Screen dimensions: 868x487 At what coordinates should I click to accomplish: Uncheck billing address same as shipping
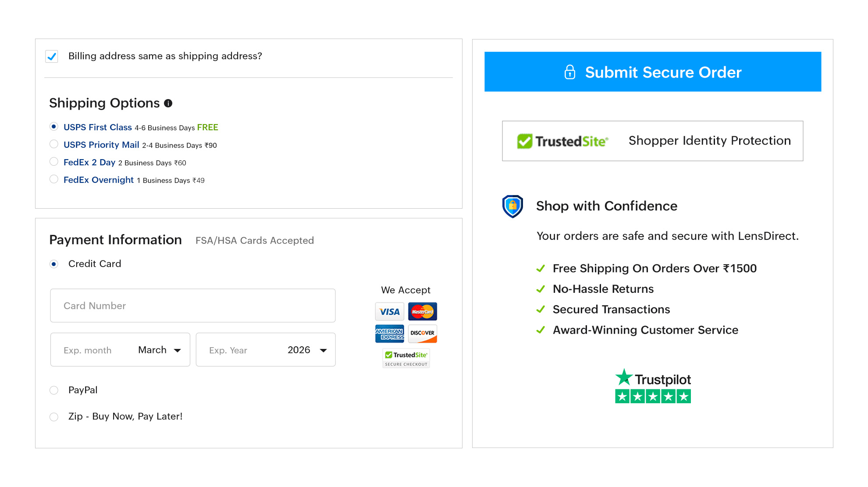click(x=51, y=56)
